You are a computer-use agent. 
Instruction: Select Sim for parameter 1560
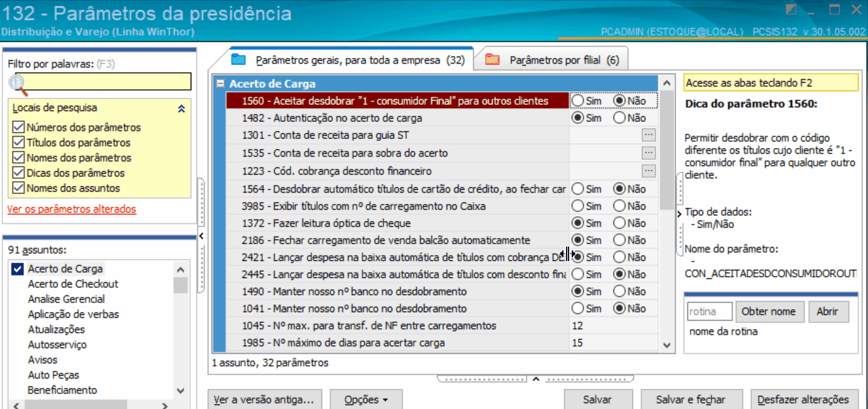click(577, 101)
